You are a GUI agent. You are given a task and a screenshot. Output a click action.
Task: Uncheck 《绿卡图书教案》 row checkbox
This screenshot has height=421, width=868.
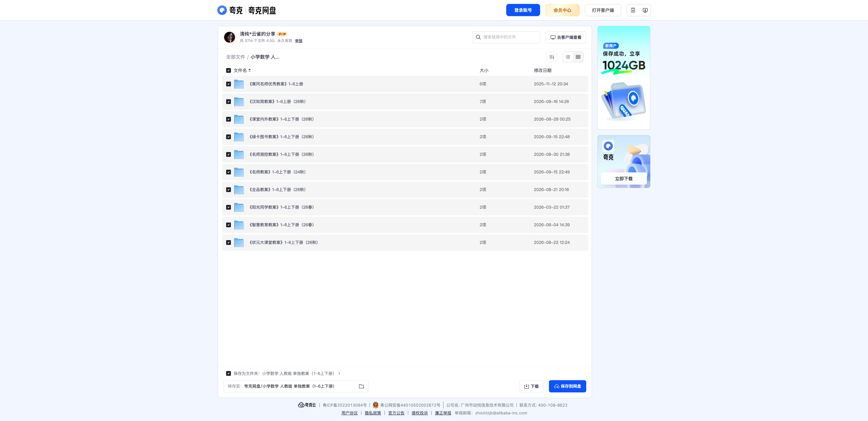pyautogui.click(x=229, y=137)
